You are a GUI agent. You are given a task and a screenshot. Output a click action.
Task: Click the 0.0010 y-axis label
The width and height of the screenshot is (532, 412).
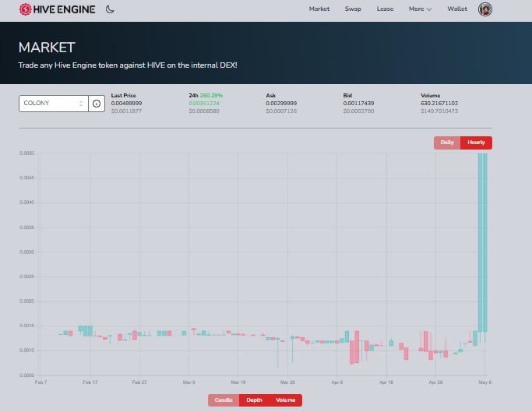(26, 350)
